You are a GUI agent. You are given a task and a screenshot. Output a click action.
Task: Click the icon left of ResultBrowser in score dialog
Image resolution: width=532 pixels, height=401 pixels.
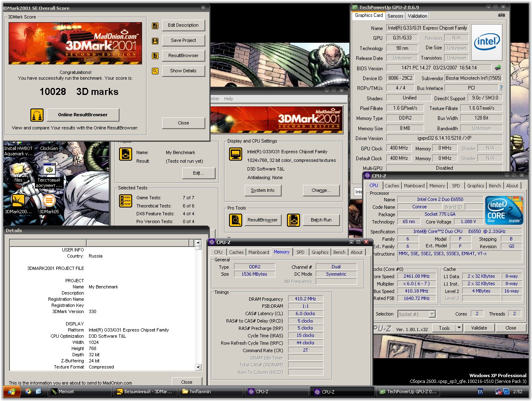click(155, 56)
